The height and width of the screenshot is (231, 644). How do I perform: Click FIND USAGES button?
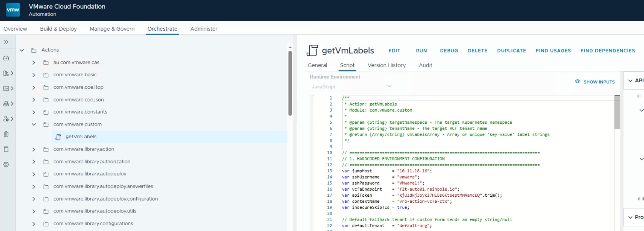553,51
